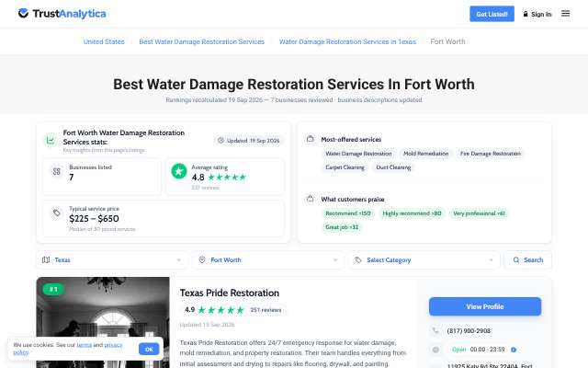Screen dimensions: 588x368
Task: Click the green star Average rating icon
Action: (179, 171)
